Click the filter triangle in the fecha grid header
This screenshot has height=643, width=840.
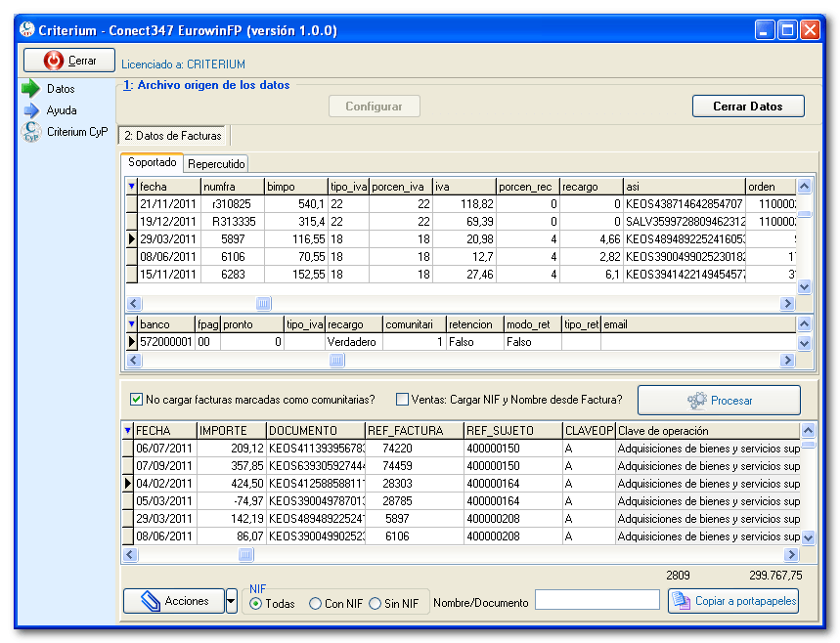[x=132, y=187]
